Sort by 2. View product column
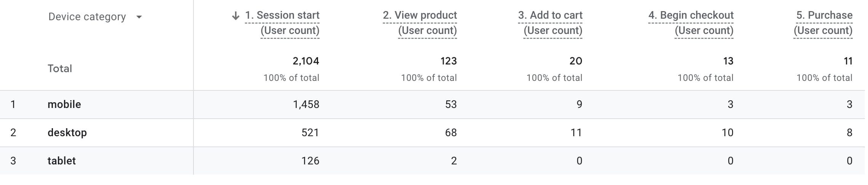 (x=420, y=16)
